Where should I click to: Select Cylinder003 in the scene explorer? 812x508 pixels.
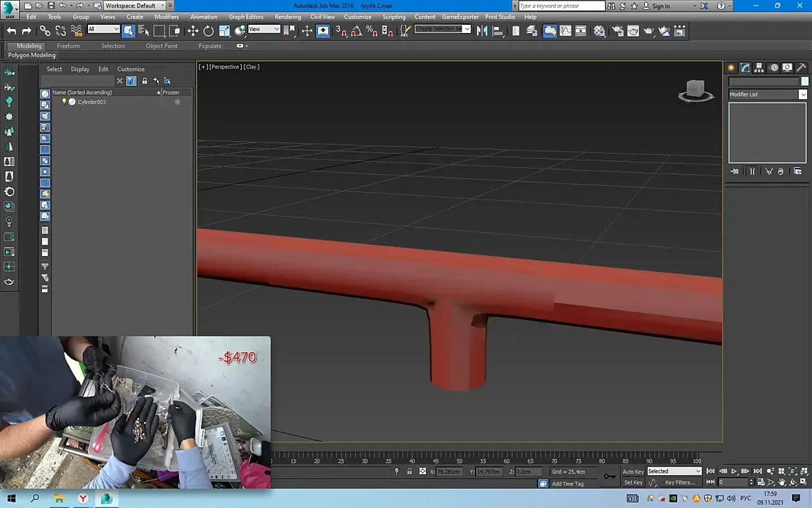tap(92, 102)
